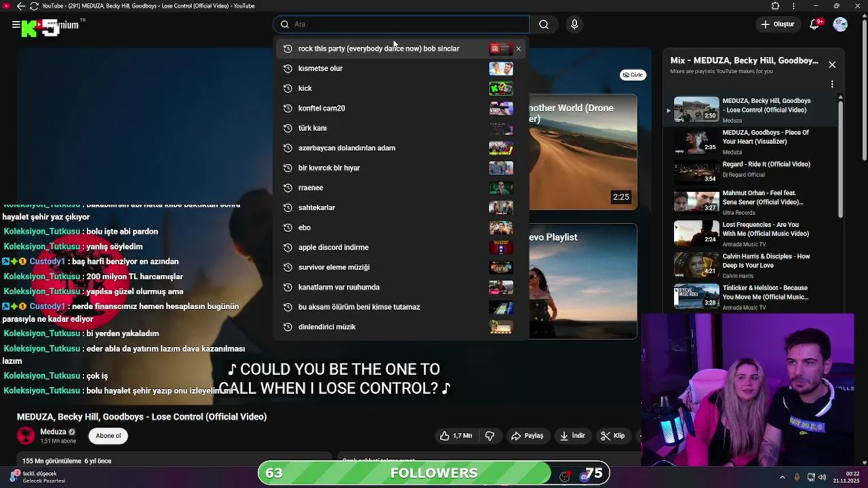Remove the 'rock this party' suggestion
868x488 pixels.
coord(519,49)
